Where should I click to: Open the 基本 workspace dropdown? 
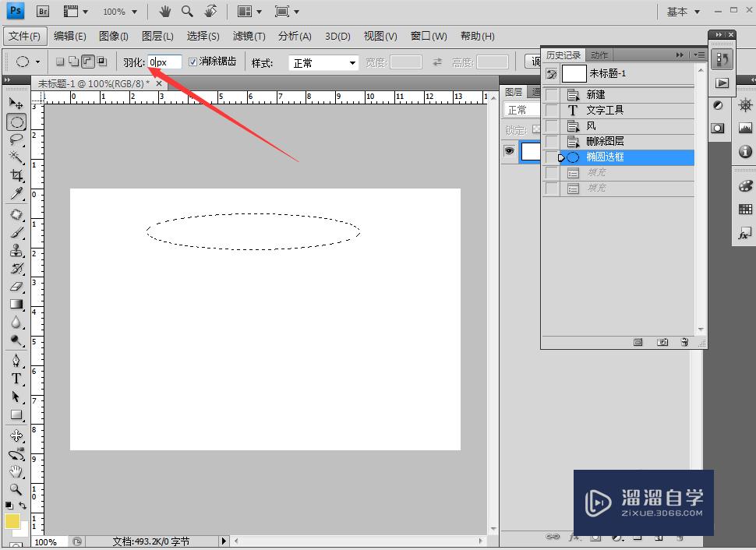click(684, 12)
